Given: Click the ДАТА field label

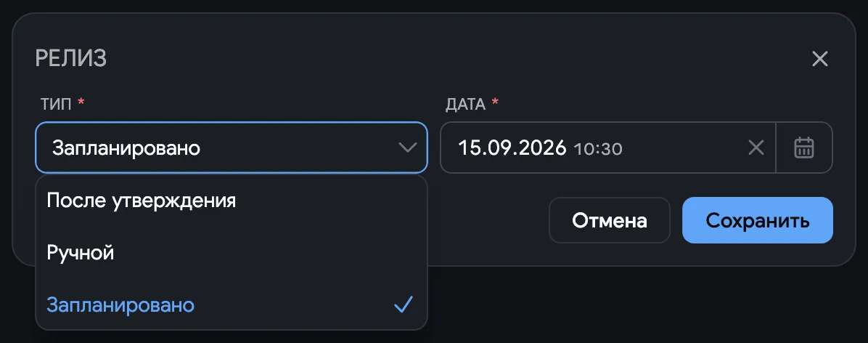Looking at the screenshot, I should click(x=465, y=104).
